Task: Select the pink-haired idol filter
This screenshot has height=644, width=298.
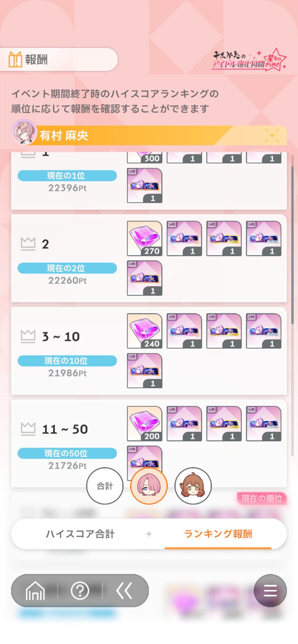Action: pyautogui.click(x=149, y=486)
